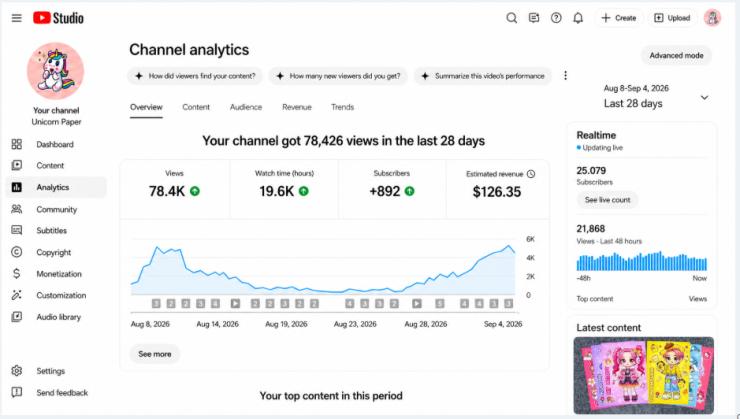Click the first video play marker on the timeline
This screenshot has height=419, width=740.
(235, 303)
